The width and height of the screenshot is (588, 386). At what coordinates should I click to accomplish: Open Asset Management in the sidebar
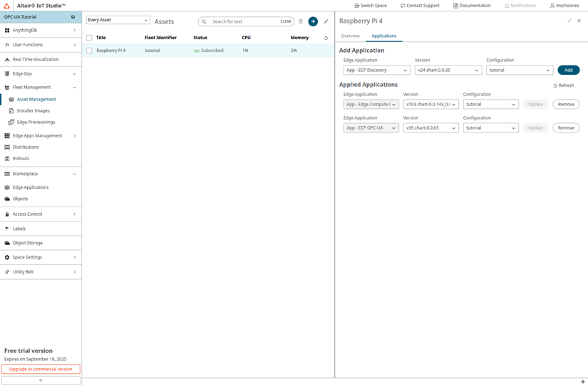pyautogui.click(x=36, y=99)
